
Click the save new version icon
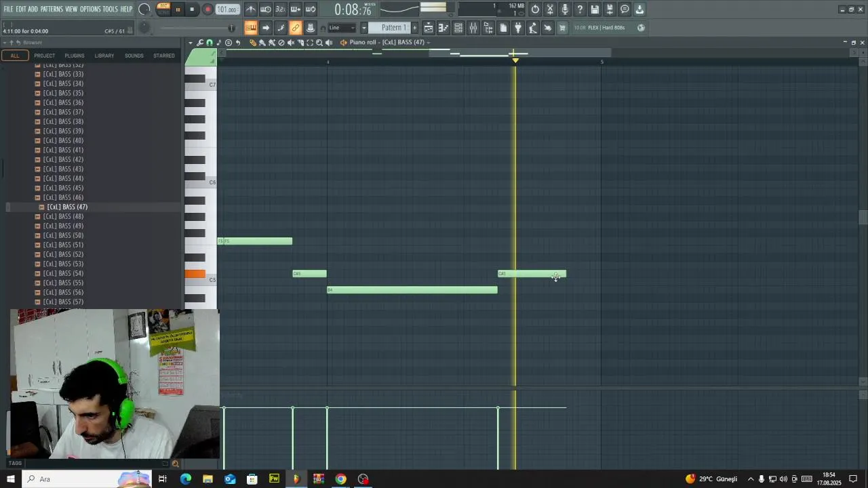(x=610, y=9)
